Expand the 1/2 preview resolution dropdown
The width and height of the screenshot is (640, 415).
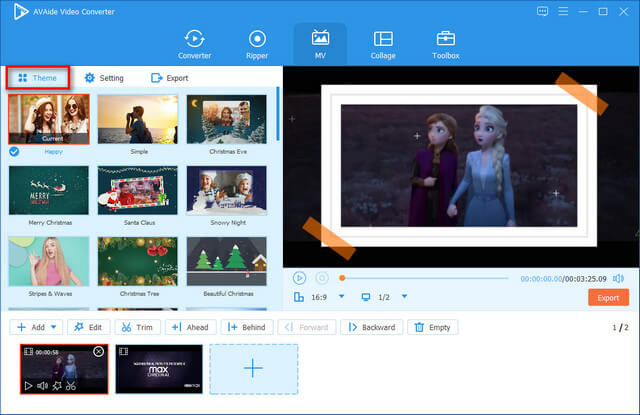tap(404, 297)
